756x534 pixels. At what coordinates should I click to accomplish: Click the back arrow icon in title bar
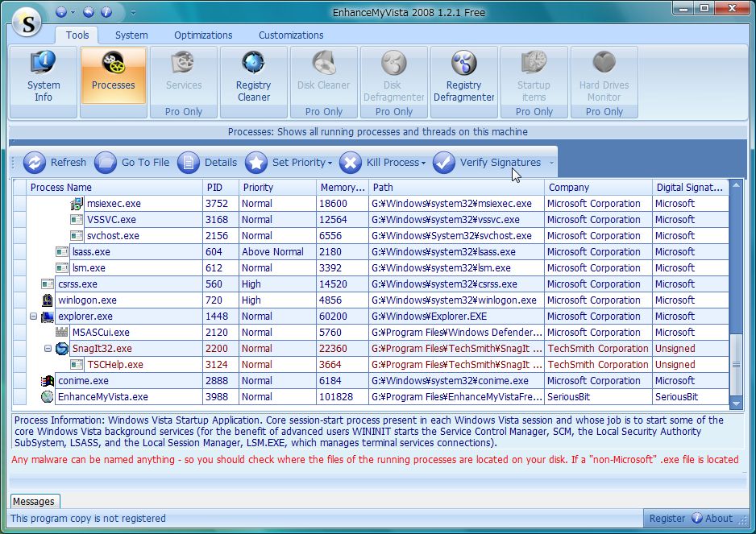coord(89,12)
